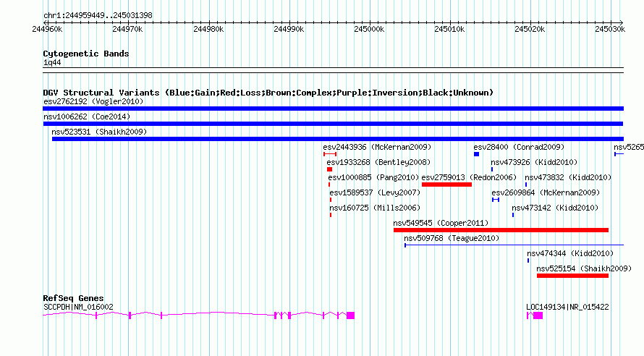
Task: Select the nsv523531 (Shaikh2009) gain bar
Action: click(338, 139)
